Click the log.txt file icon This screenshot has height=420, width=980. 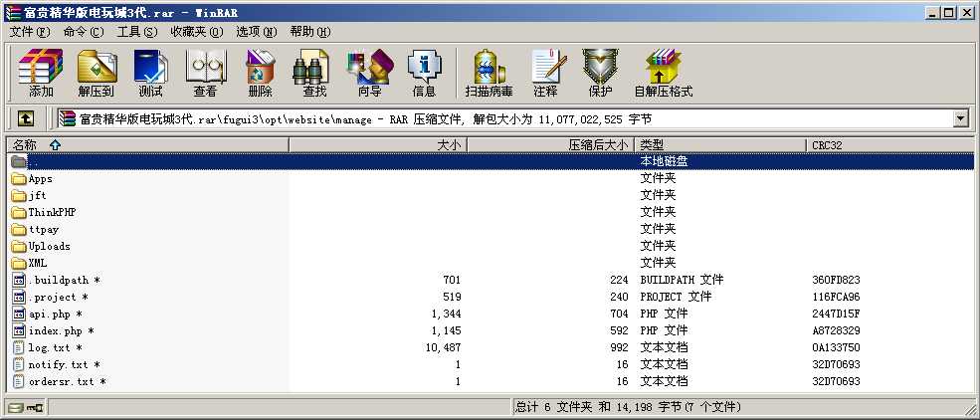click(x=19, y=347)
